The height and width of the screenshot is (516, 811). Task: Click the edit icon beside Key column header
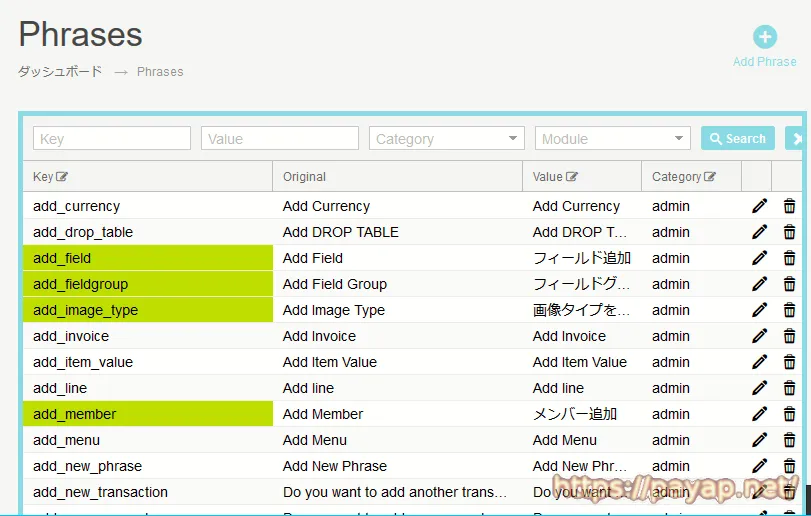63,177
